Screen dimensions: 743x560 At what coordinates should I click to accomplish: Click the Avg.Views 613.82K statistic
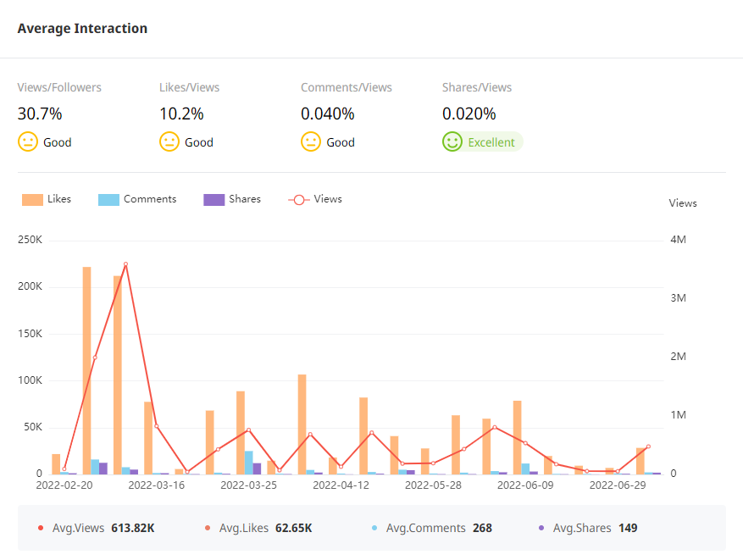132,528
